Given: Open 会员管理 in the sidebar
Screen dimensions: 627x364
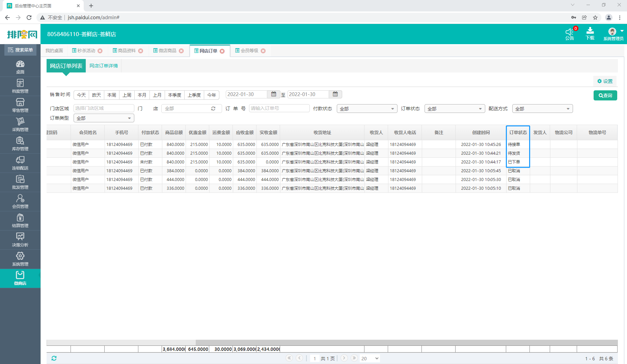Looking at the screenshot, I should (20, 202).
